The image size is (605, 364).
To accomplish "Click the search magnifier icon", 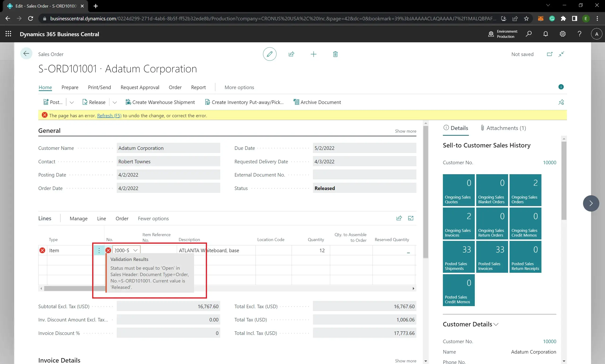I will click(528, 34).
